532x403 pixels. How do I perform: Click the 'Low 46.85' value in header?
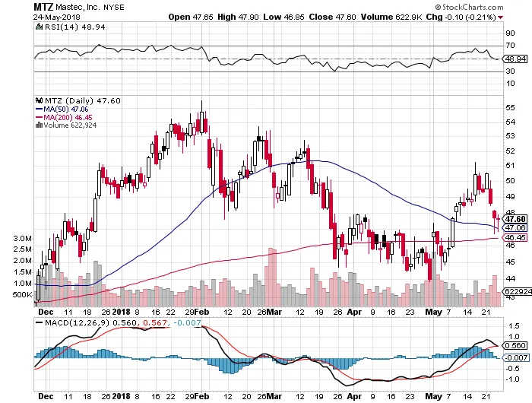point(283,17)
